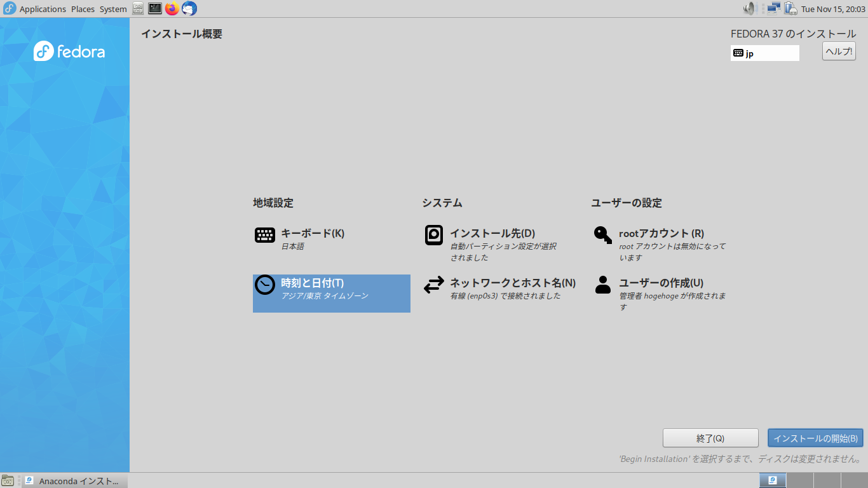Click the show desktop icon in bottom panel
This screenshot has width=868, height=488.
[x=8, y=480]
